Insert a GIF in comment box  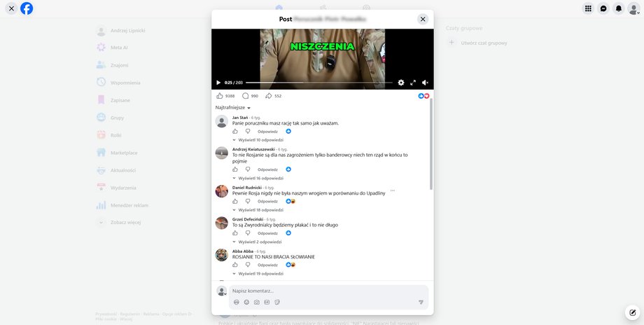point(267,302)
